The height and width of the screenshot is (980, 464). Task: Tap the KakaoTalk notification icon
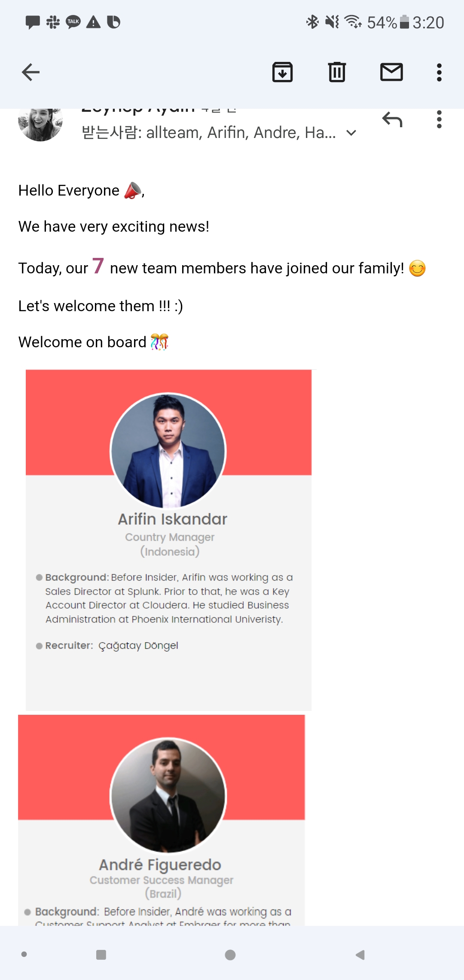pos(73,22)
